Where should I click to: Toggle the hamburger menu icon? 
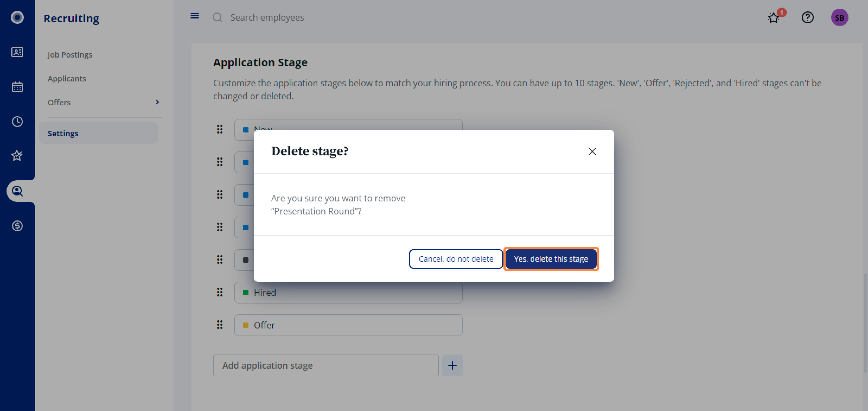[194, 16]
